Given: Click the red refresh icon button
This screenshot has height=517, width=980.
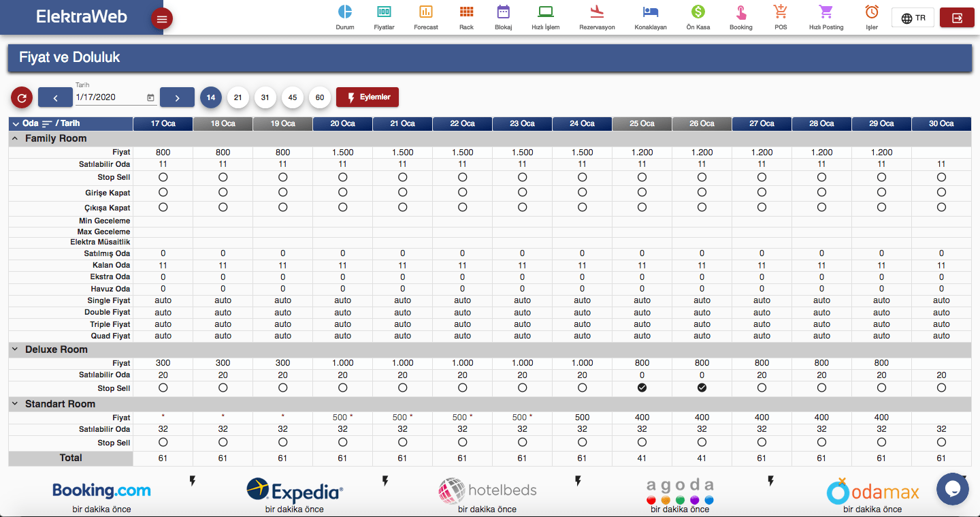Looking at the screenshot, I should click(x=22, y=98).
